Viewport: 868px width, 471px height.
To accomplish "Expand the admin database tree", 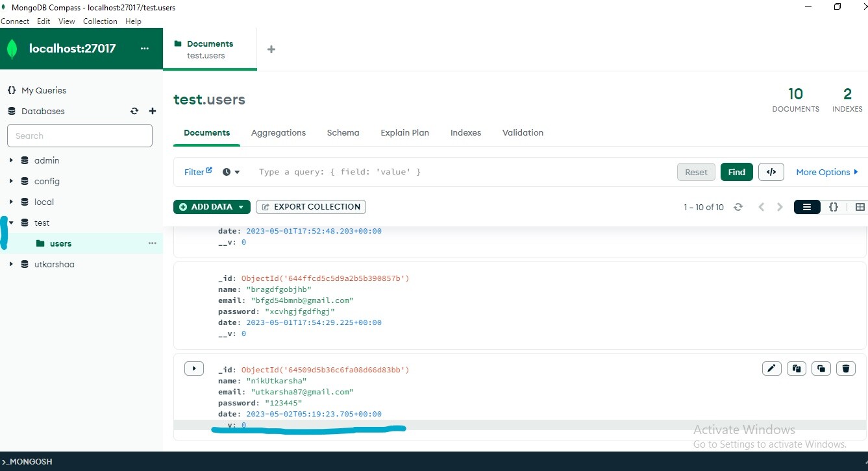I will coord(11,160).
